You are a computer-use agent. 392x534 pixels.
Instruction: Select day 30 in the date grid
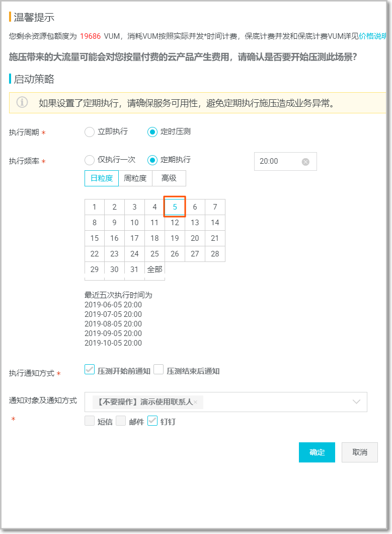[115, 270]
